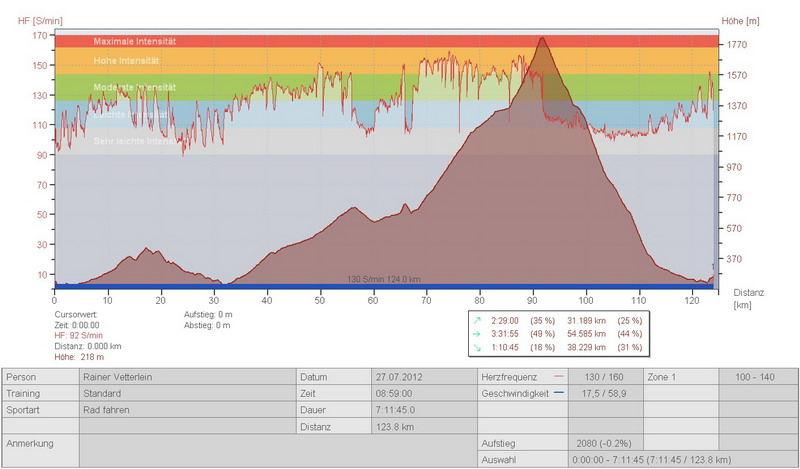This screenshot has width=800, height=469.
Task: Click the Zone 1 cell
Action: pos(680,377)
